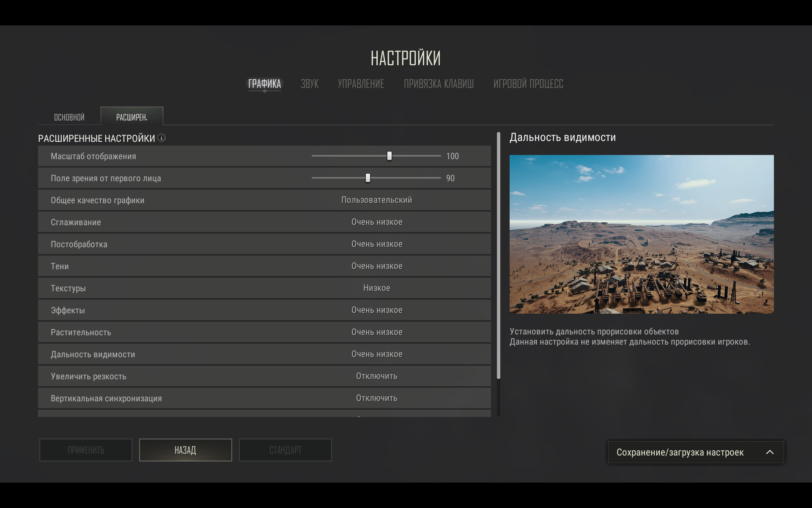812x508 pixels.
Task: Switch to the ОСНОВНОЙ sub-tab
Action: (x=69, y=117)
